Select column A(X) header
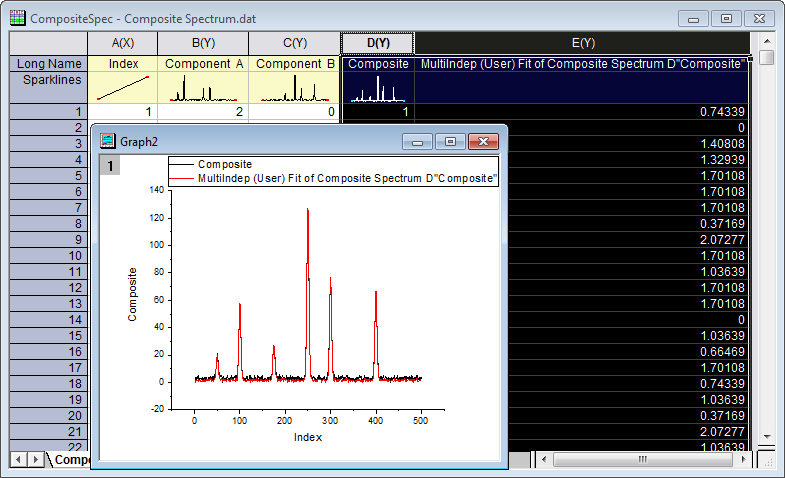 124,43
